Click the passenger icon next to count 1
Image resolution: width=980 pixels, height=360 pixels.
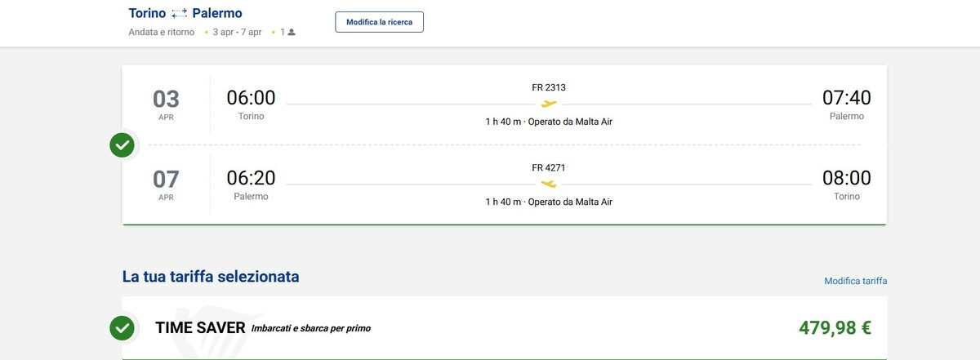click(292, 33)
